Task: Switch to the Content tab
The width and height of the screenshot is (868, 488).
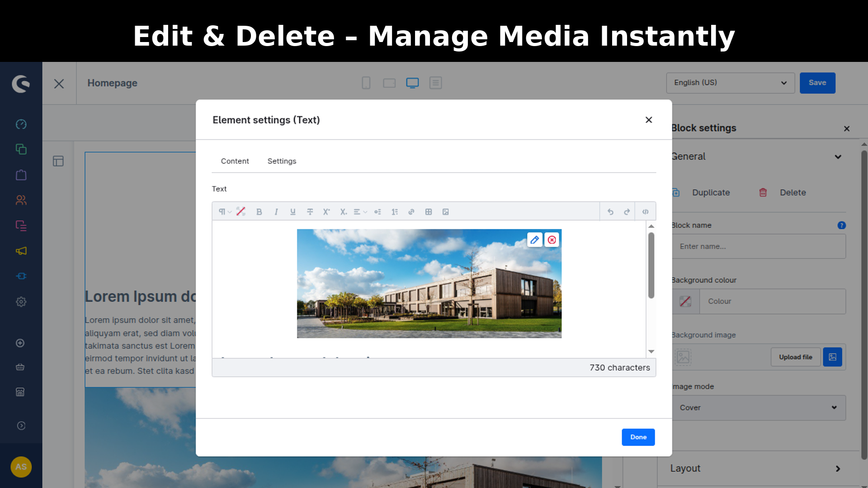Action: pos(235,161)
